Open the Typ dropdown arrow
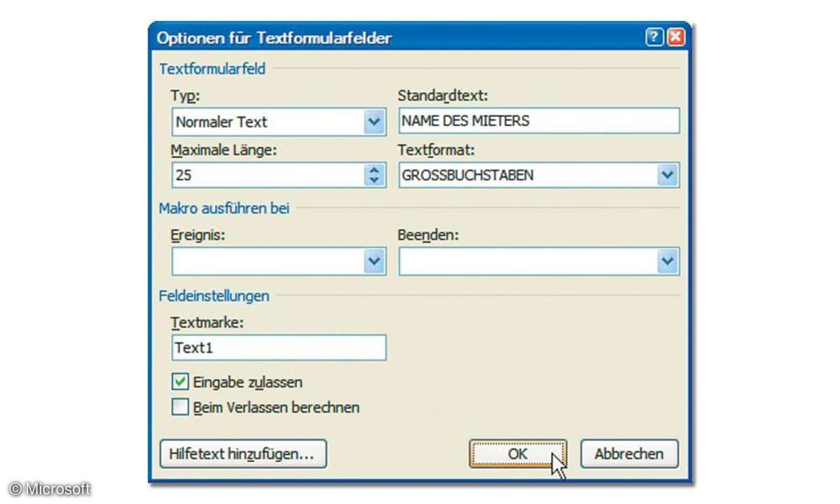The width and height of the screenshot is (840, 504). click(375, 122)
